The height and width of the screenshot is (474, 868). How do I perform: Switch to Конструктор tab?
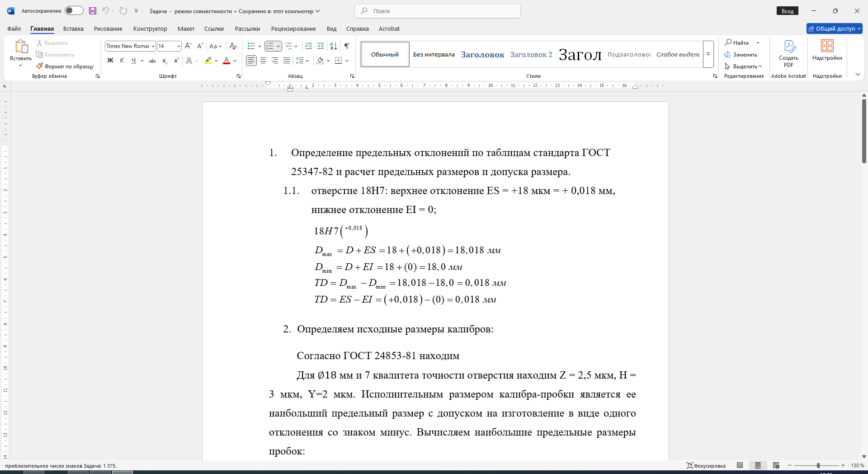[150, 28]
